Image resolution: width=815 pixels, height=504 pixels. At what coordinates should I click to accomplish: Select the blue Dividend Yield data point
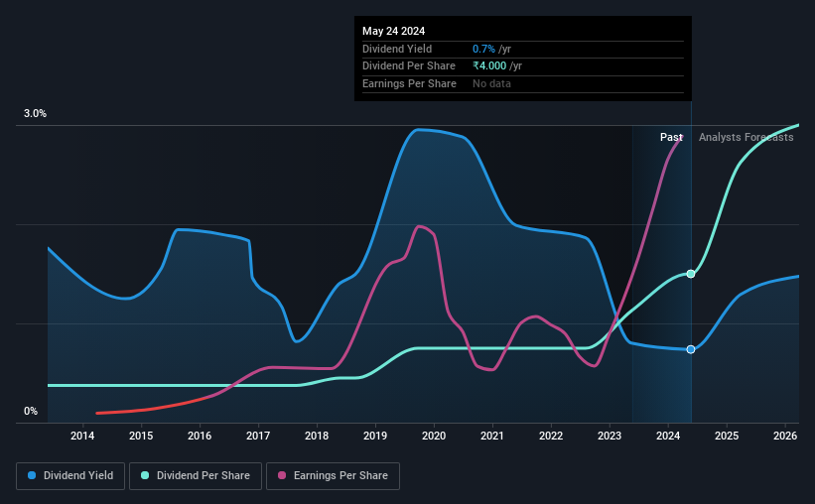tap(691, 349)
